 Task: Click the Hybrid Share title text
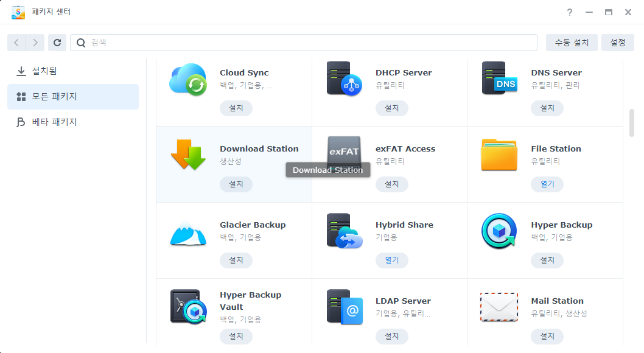click(x=405, y=225)
